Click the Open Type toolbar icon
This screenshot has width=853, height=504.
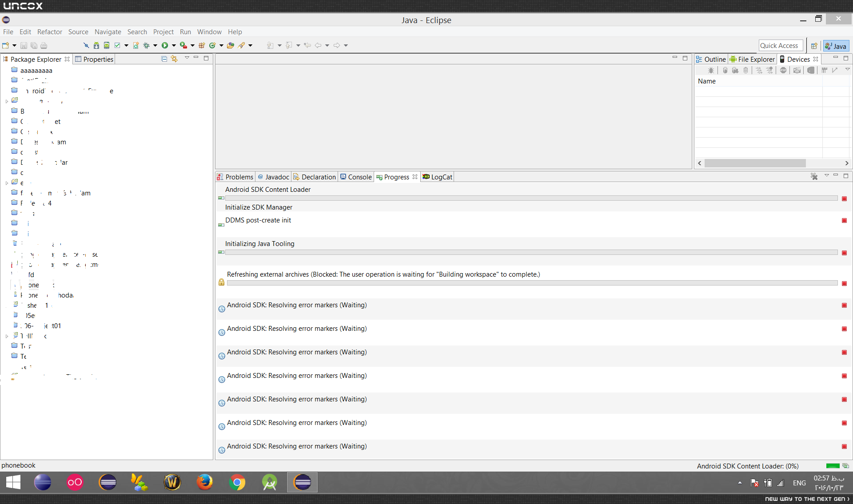[231, 45]
